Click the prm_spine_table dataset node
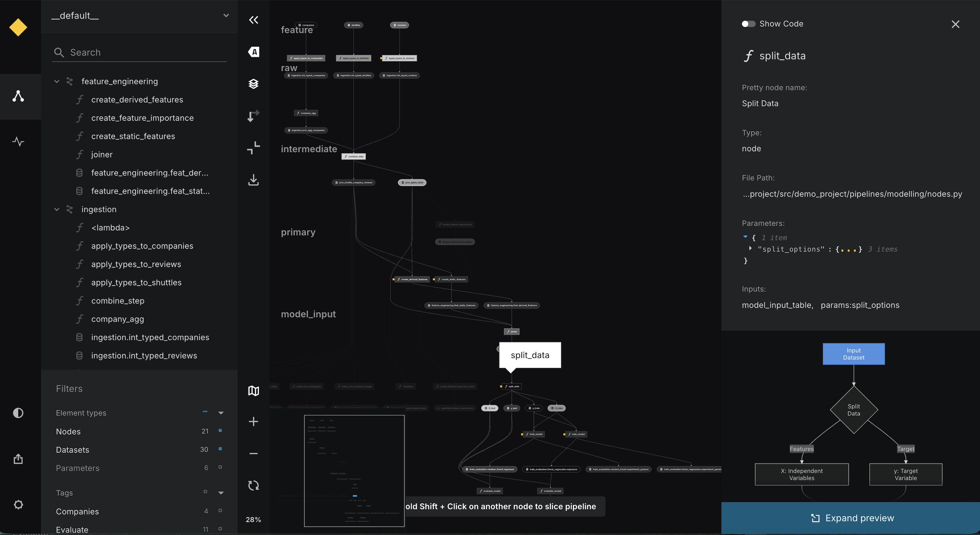 click(412, 183)
